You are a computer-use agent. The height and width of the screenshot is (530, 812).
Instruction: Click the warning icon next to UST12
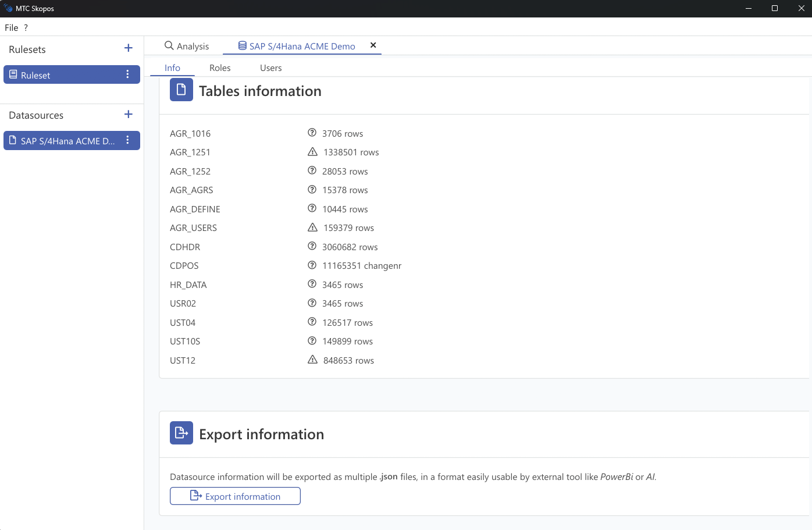tap(312, 360)
